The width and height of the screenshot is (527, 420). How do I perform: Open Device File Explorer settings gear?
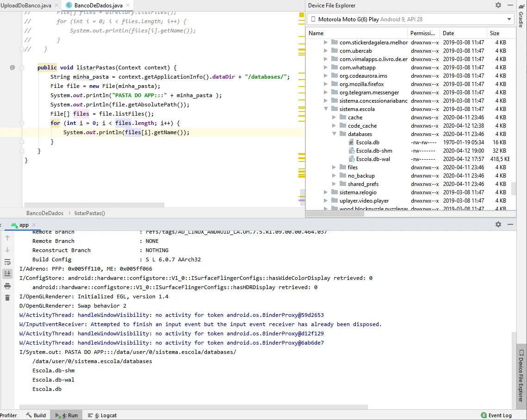coord(498,5)
